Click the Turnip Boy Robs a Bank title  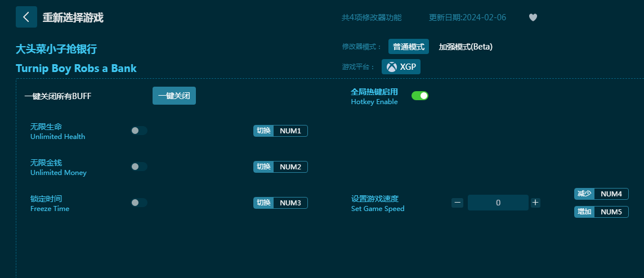point(76,69)
